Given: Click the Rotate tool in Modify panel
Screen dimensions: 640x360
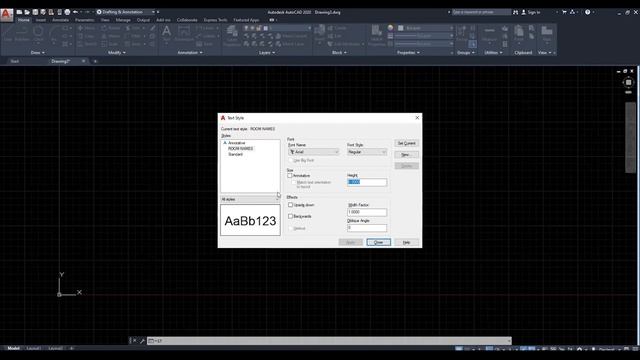Looking at the screenshot, I should point(111,28).
